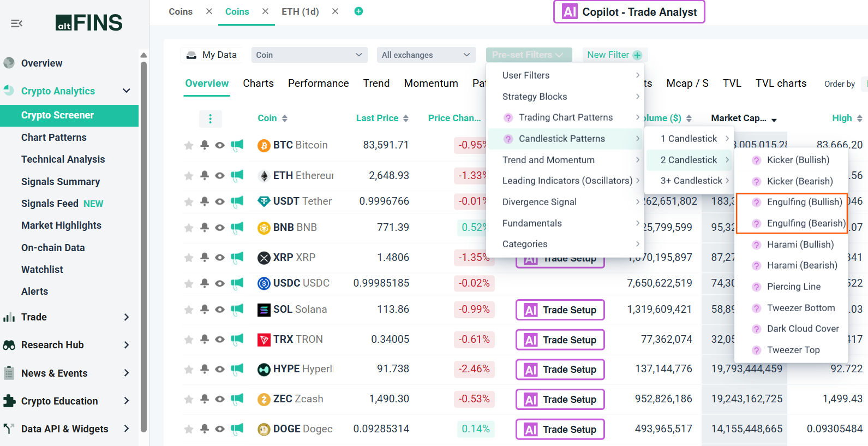The image size is (868, 446).
Task: Expand the Crypto Education section
Action: tap(127, 401)
